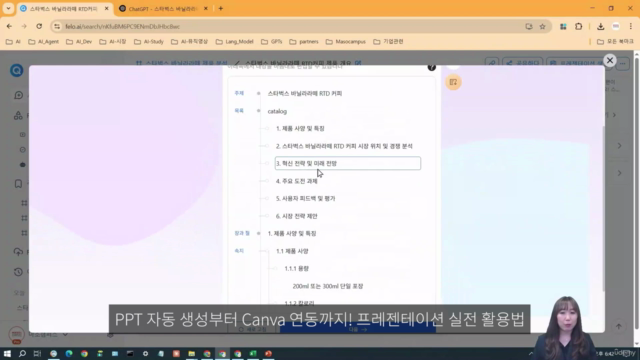Click the '200ml 또는 300ml 단일 포장' text
Screen dimensions: 640x360
tap(328, 286)
